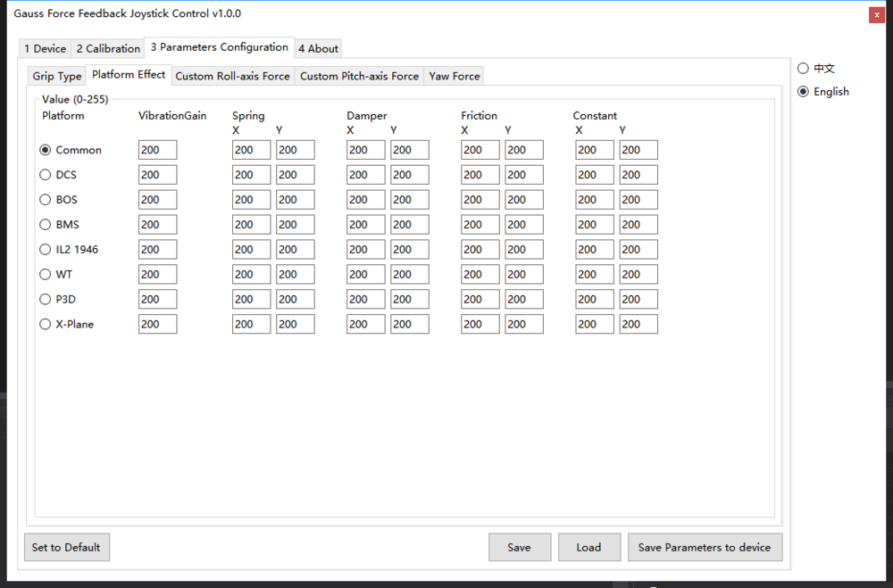Open the 1 Device tab
The image size is (893, 588).
45,48
